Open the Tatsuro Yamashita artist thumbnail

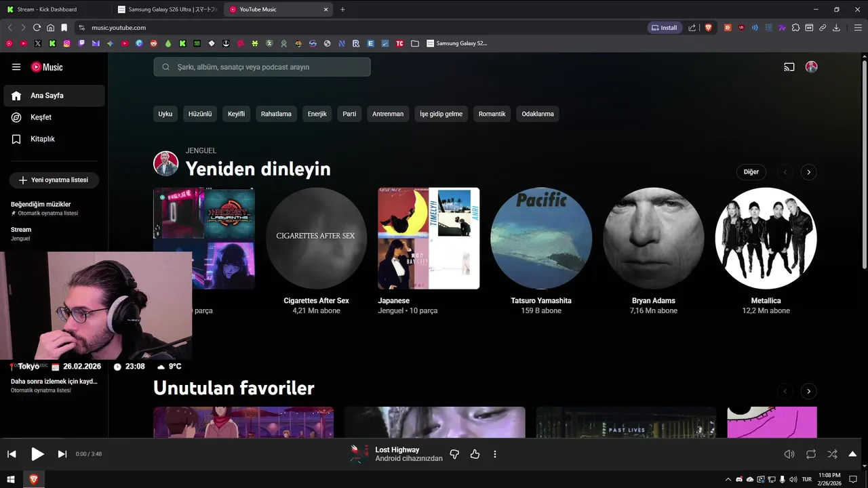pos(541,239)
